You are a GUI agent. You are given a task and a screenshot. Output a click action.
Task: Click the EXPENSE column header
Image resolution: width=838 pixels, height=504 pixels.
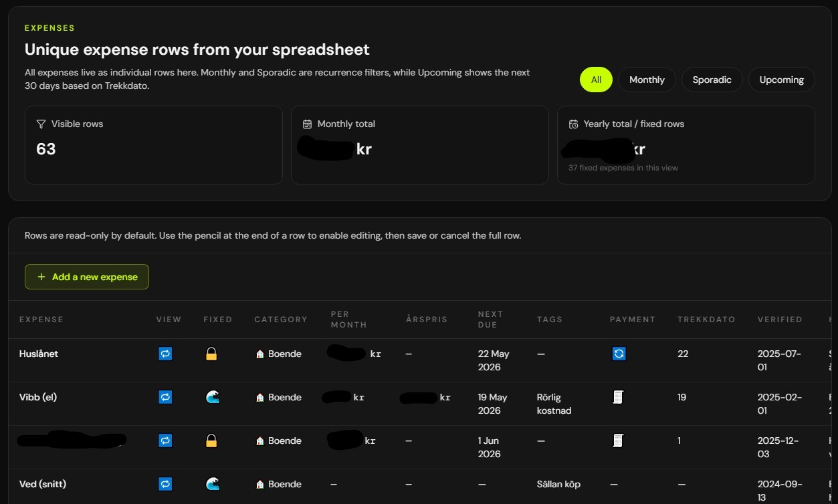41,320
